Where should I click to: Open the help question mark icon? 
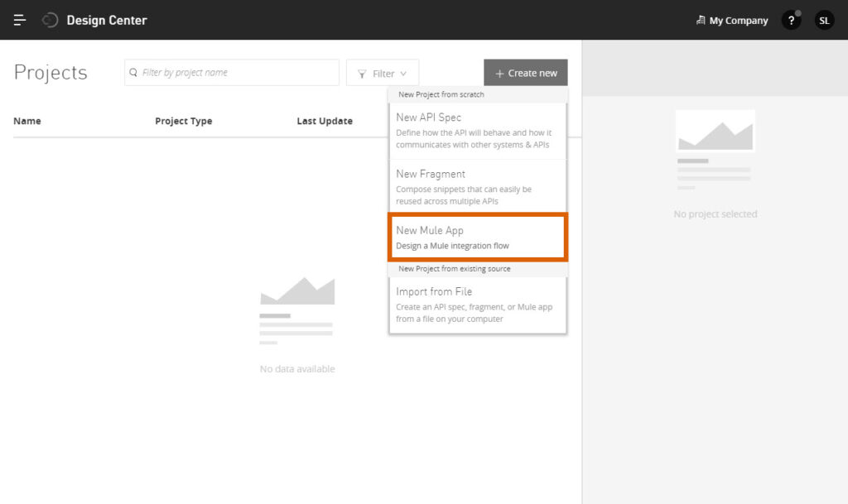point(791,21)
